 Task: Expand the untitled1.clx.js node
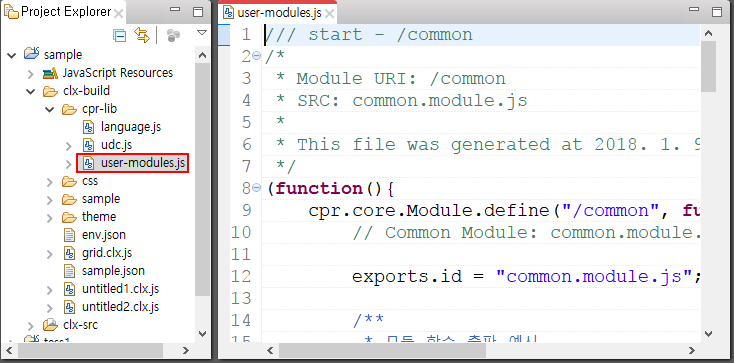pyautogui.click(x=50, y=289)
